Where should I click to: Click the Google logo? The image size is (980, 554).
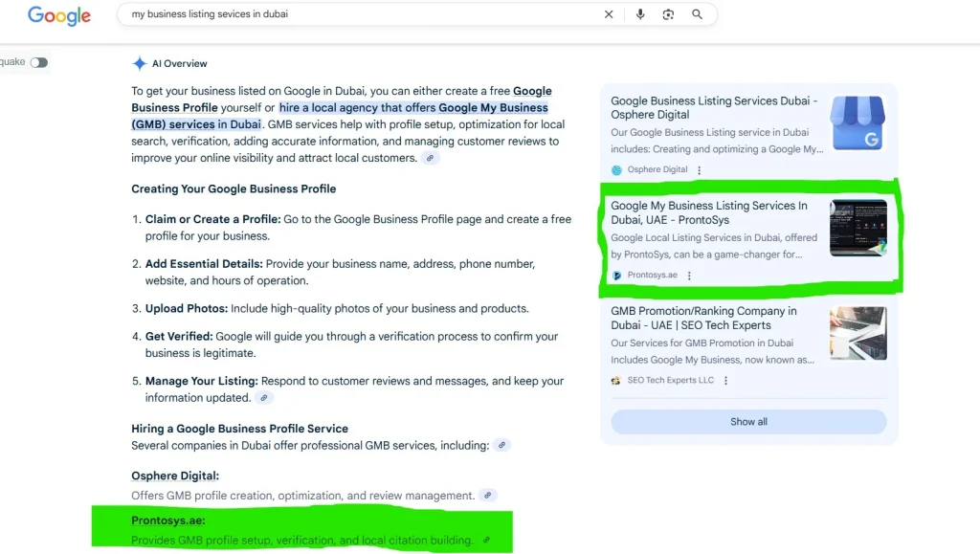coord(59,15)
